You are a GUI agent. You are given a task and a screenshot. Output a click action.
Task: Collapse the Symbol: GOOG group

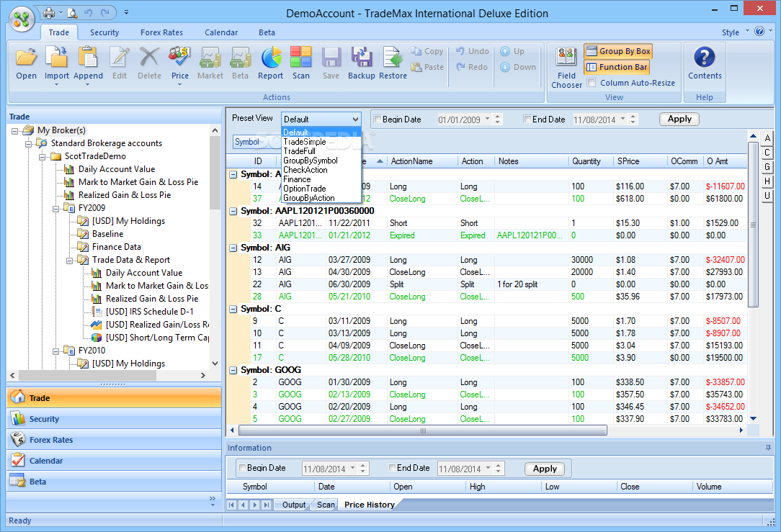233,370
